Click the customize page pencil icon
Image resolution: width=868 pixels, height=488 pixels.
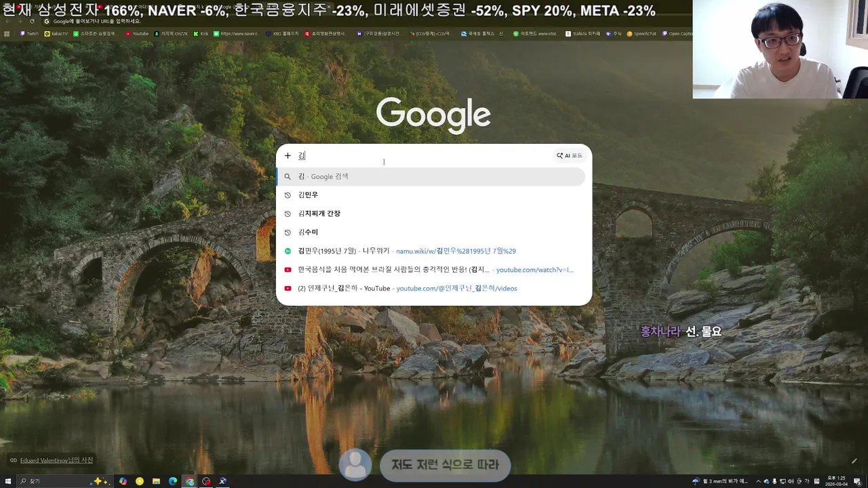click(854, 461)
